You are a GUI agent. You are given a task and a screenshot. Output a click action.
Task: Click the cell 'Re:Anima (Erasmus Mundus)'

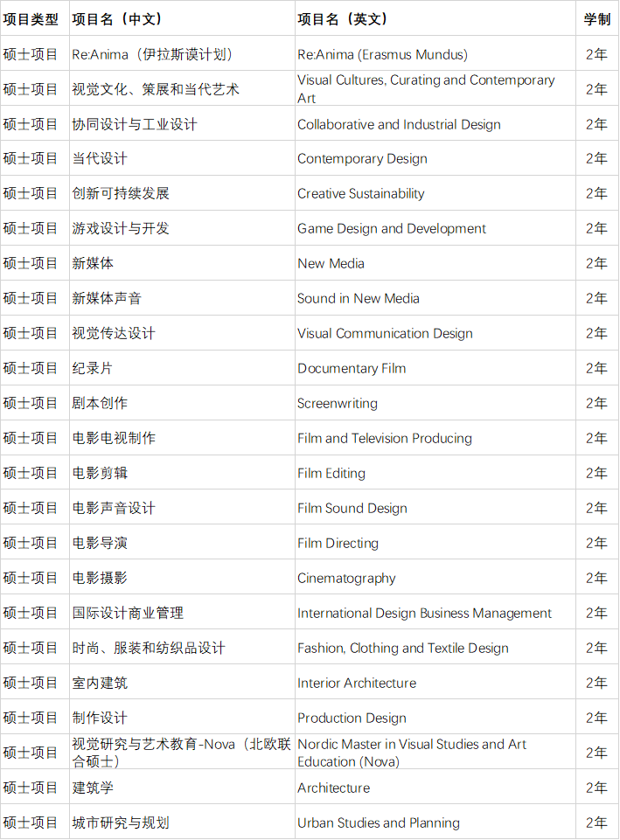[x=435, y=53]
